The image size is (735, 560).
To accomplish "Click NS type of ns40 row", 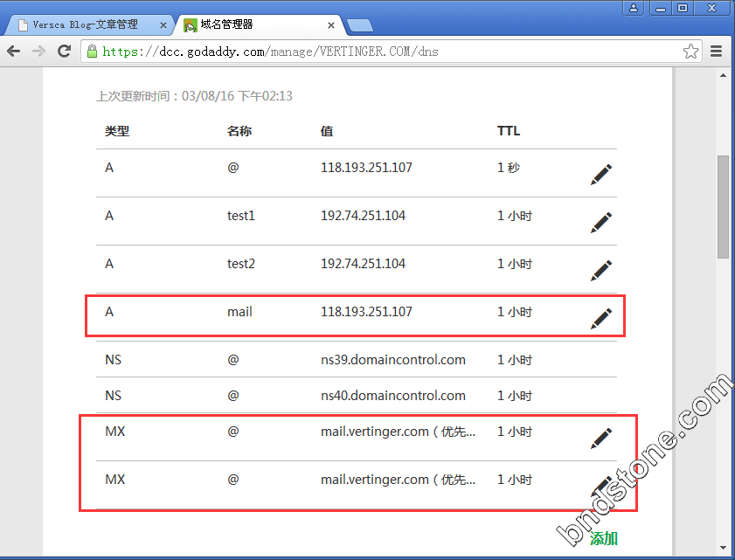I will click(113, 396).
